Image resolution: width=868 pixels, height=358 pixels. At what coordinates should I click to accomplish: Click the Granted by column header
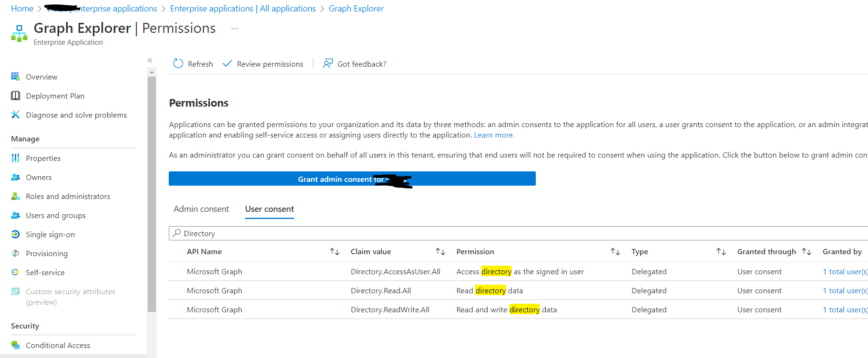tap(842, 251)
